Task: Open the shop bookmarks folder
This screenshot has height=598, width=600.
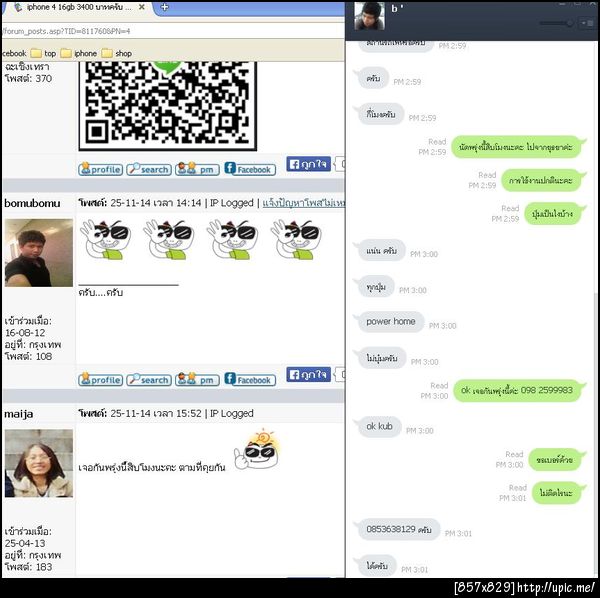Action: tap(117, 53)
